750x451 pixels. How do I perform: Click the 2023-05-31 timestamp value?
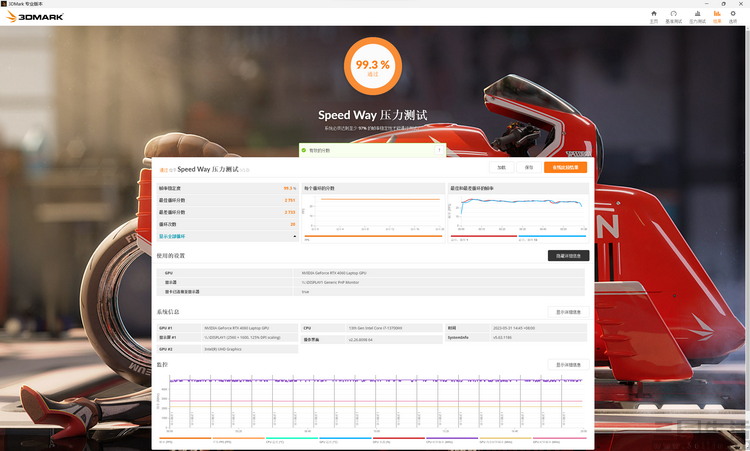tap(514, 328)
